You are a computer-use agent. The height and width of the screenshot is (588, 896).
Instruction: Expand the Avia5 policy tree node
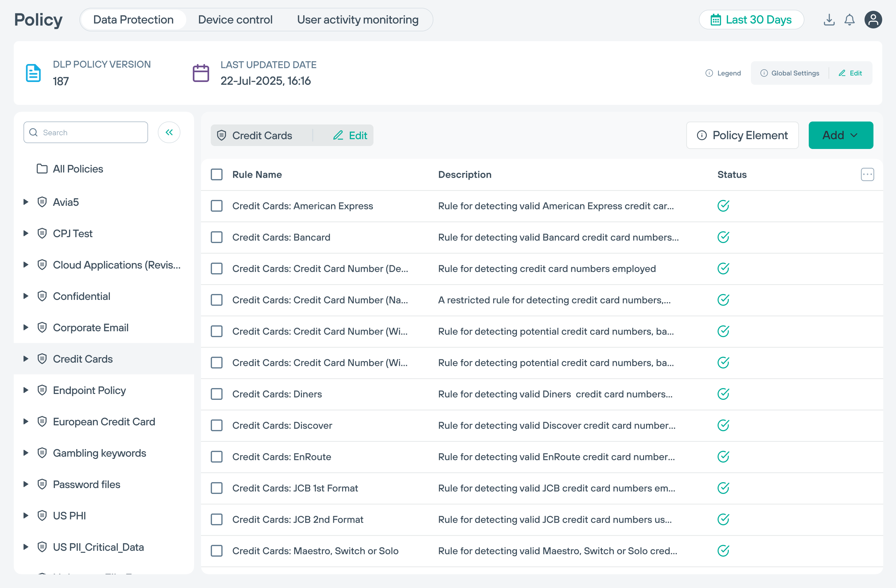pyautogui.click(x=25, y=202)
